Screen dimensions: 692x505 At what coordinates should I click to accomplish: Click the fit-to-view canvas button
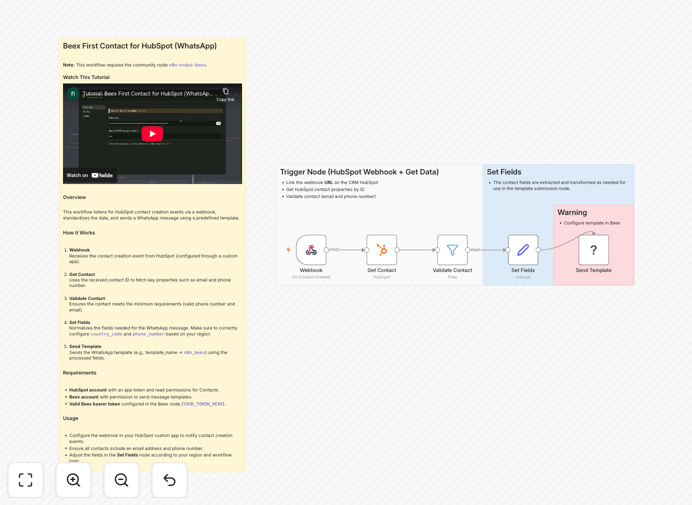(x=26, y=480)
